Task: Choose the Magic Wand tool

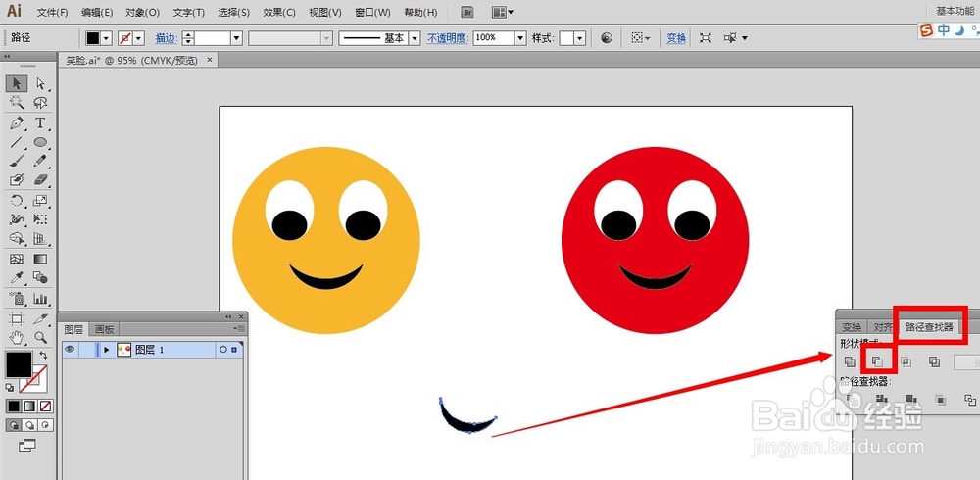Action: tap(17, 103)
